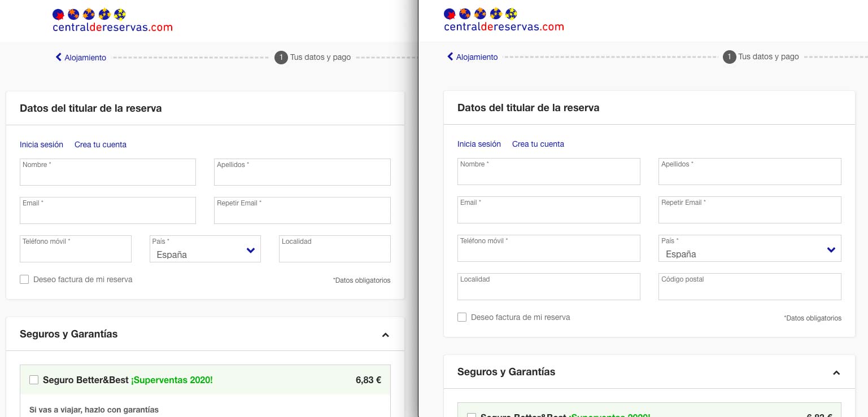The width and height of the screenshot is (868, 417).
Task: Click right back chevron beside Alojamiento
Action: pyautogui.click(x=450, y=56)
